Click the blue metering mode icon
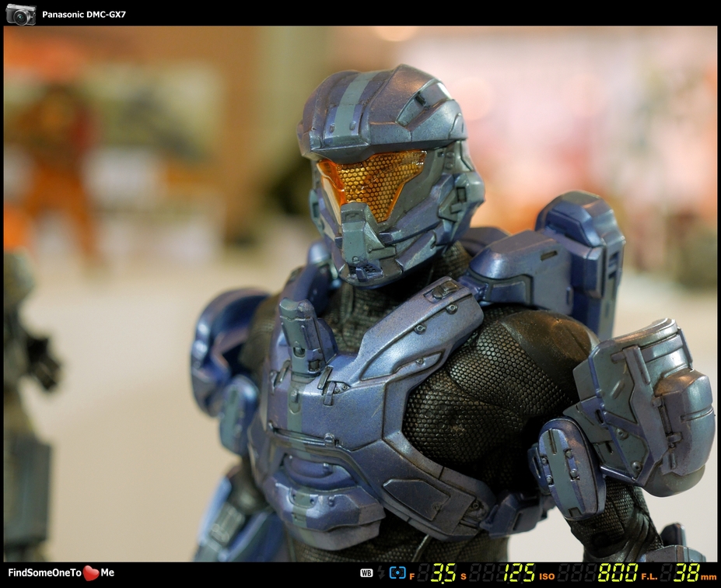This screenshot has width=721, height=588. [x=397, y=572]
